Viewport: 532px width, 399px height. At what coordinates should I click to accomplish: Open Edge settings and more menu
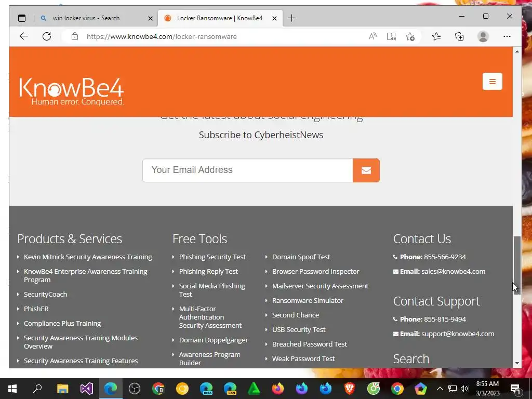[x=507, y=36]
